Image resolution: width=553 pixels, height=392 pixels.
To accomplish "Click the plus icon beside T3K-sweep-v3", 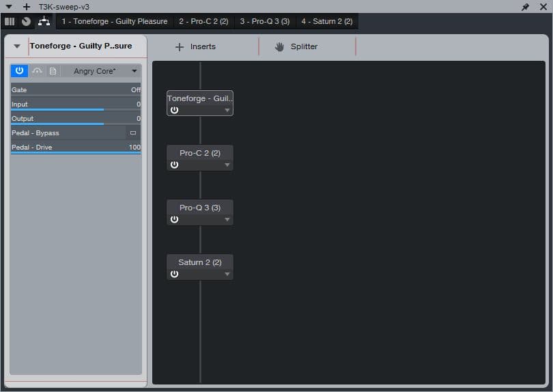I will pyautogui.click(x=27, y=7).
